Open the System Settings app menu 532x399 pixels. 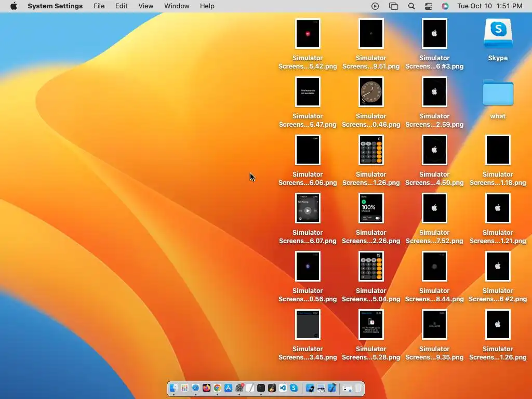55,6
